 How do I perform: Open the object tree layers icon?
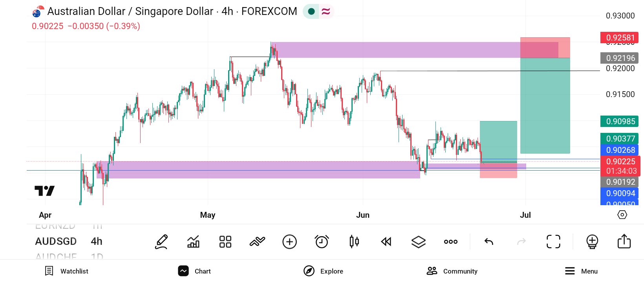(419, 242)
